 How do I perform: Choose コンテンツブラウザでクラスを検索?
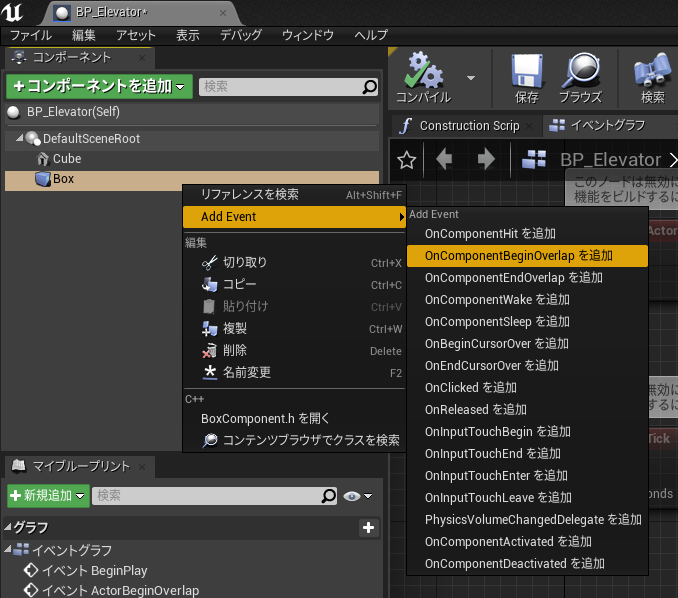coord(295,440)
